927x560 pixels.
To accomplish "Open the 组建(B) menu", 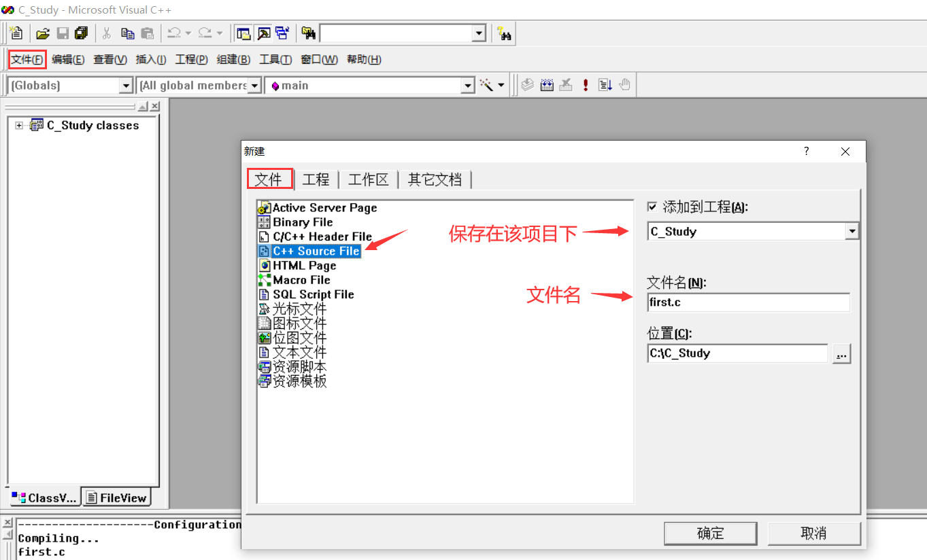I will tap(233, 60).
